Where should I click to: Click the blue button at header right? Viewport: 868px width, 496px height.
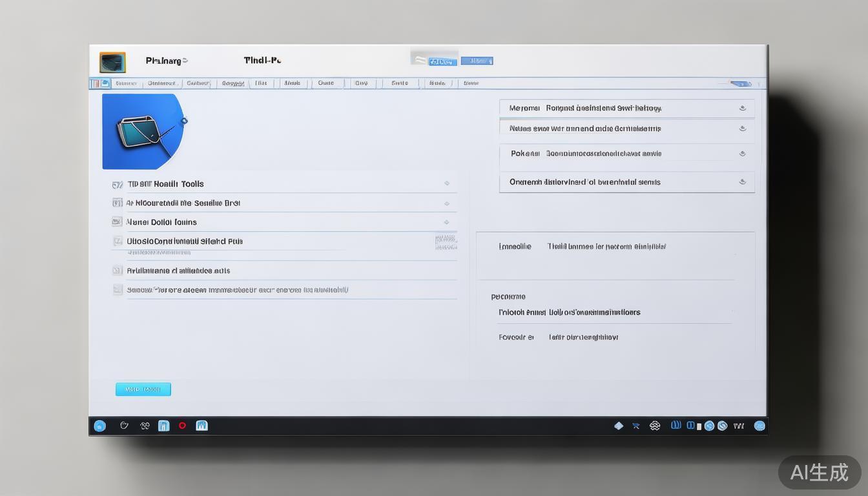point(478,61)
